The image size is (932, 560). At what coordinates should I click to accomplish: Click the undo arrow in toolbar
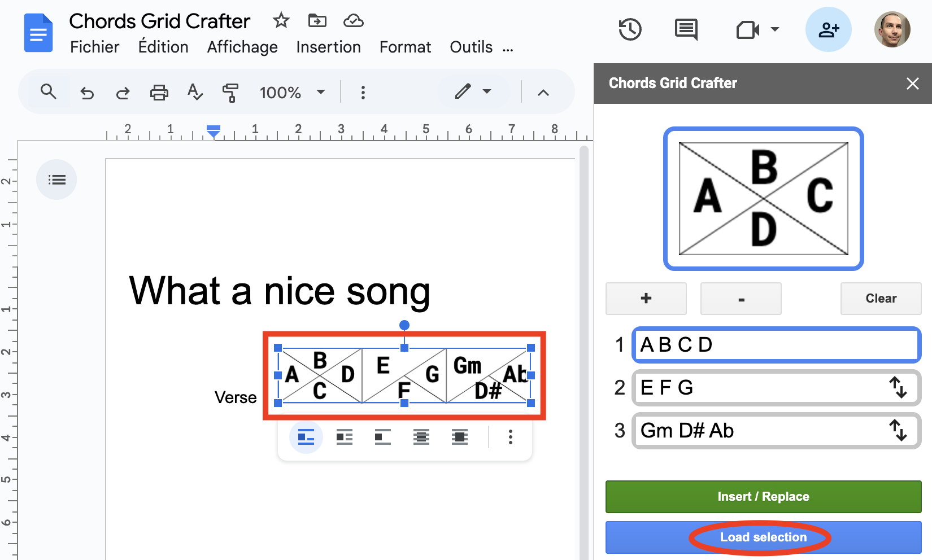click(87, 93)
